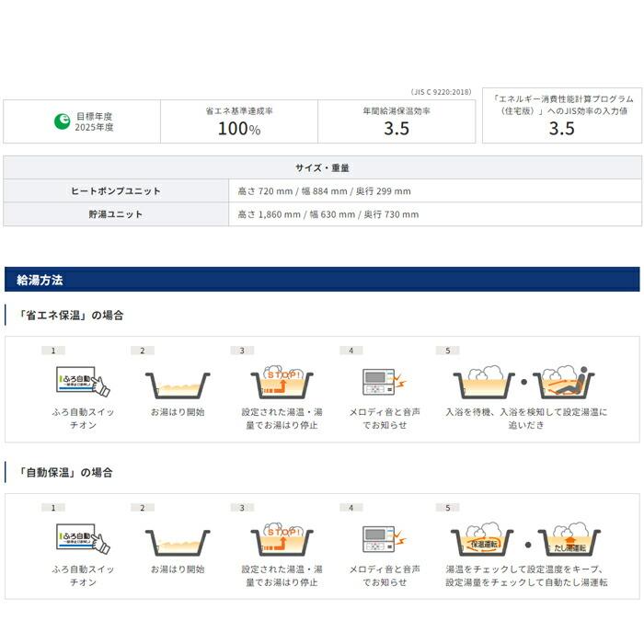This screenshot has width=644, height=644.
Task: Click the STOP bathtub icon in 自動保温 step 3
Action: 282,539
